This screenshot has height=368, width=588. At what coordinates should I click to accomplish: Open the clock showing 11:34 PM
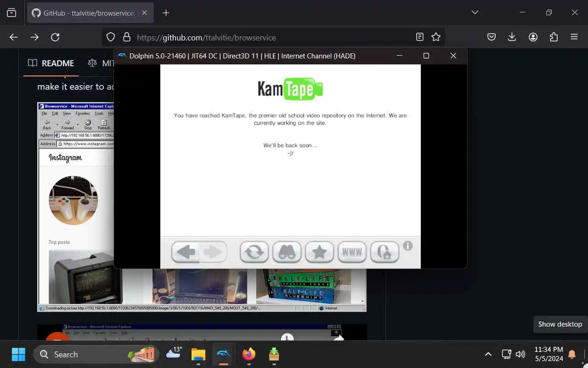[x=548, y=354]
